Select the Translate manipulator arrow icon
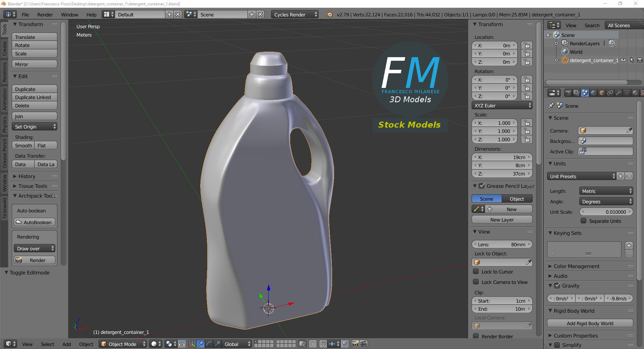 [x=201, y=344]
